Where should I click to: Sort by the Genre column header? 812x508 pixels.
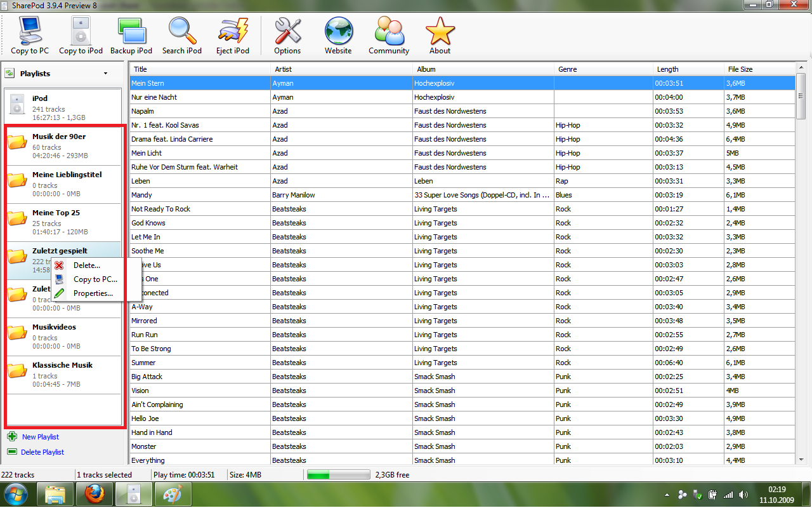point(603,69)
